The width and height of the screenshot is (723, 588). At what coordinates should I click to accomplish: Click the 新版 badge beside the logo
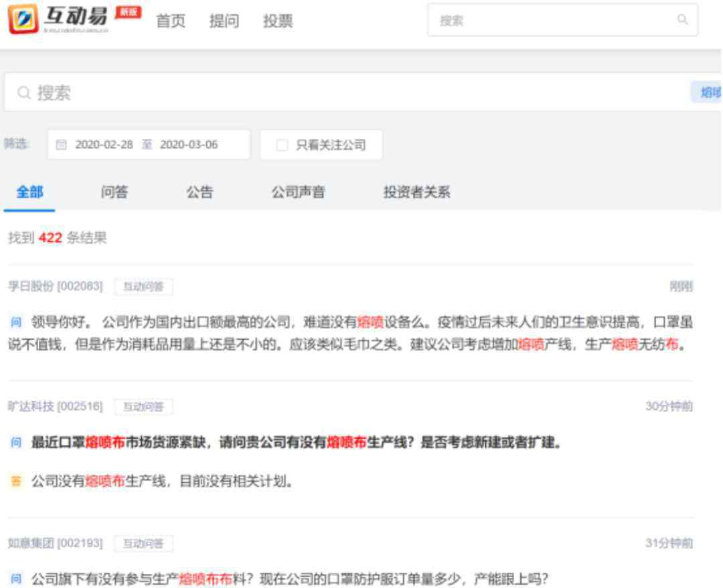(x=128, y=11)
